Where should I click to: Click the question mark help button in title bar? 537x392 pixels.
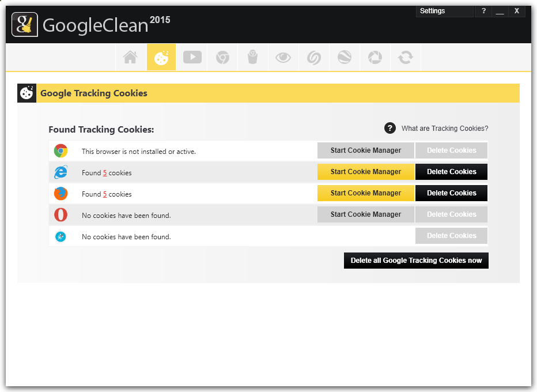[x=483, y=11]
